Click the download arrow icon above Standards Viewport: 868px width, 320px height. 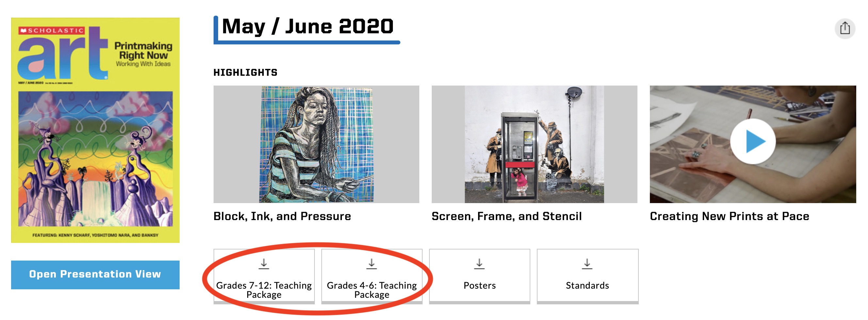click(587, 264)
